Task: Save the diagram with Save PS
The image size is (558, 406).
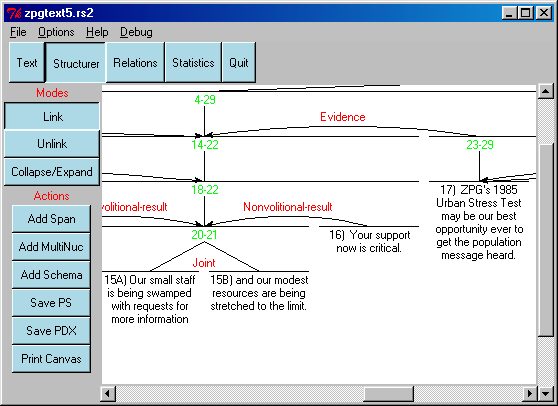Action: (x=51, y=302)
